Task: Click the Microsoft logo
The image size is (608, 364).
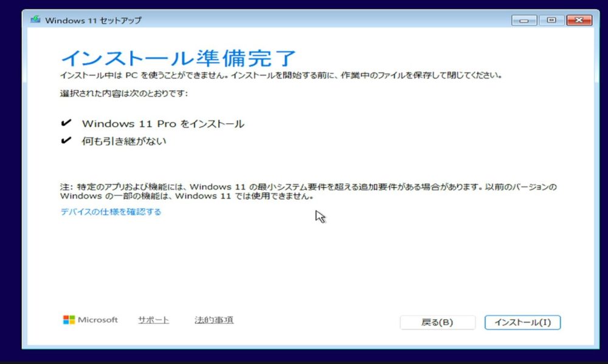Action: pos(91,320)
